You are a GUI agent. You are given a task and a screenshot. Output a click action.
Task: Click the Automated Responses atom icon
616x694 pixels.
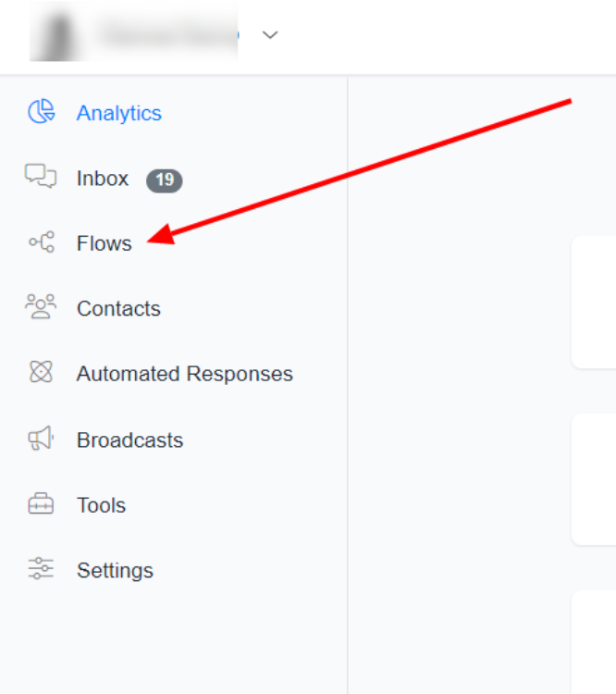pyautogui.click(x=41, y=373)
